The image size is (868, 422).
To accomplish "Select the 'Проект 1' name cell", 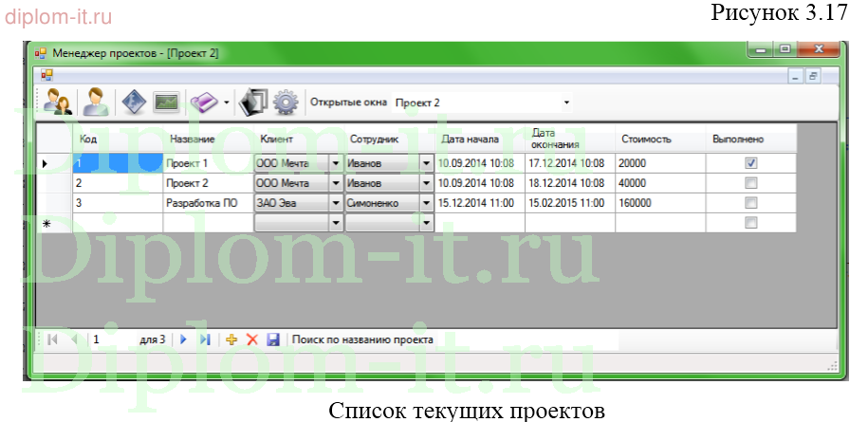I will coord(208,163).
